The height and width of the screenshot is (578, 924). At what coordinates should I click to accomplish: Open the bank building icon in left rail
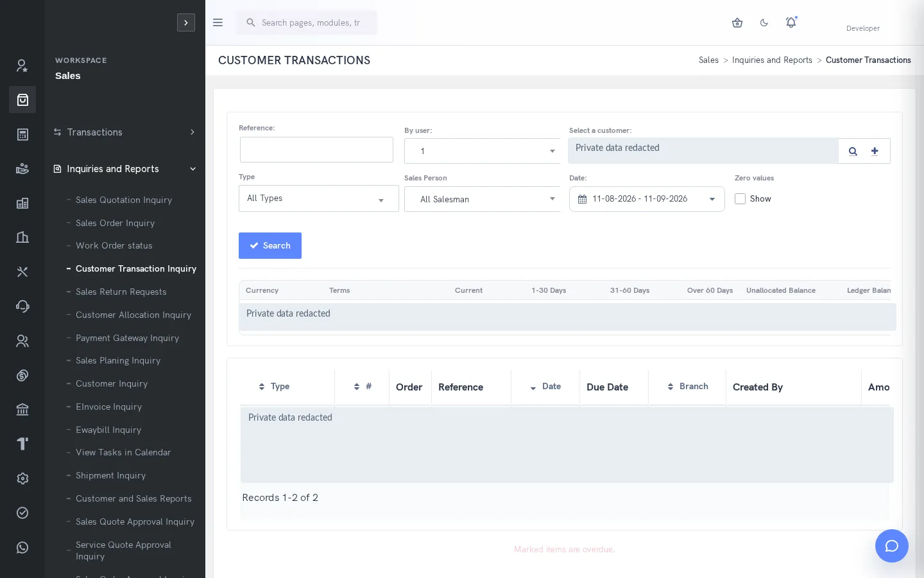22,410
